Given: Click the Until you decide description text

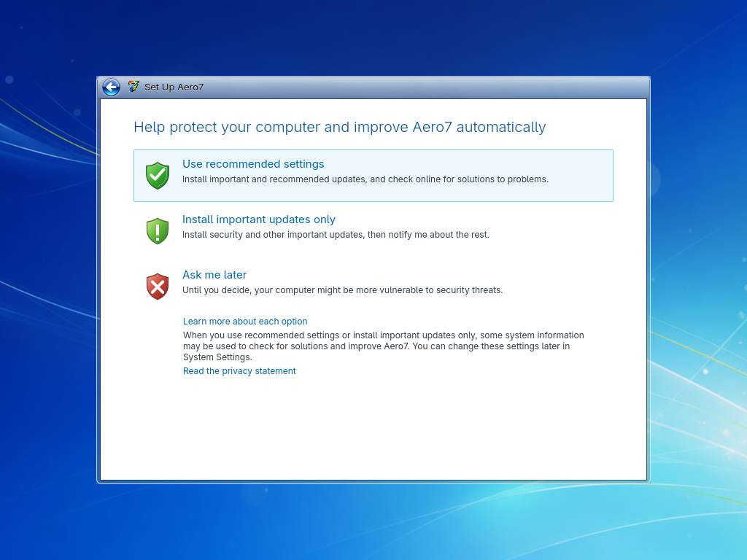Looking at the screenshot, I should pos(343,290).
